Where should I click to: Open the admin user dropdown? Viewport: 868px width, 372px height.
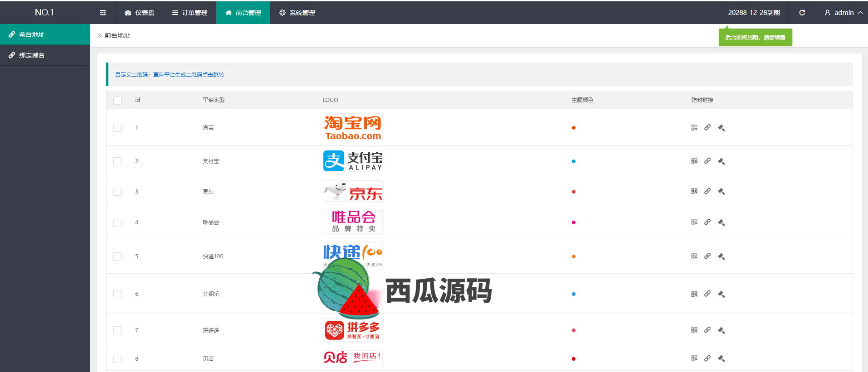click(x=844, y=13)
